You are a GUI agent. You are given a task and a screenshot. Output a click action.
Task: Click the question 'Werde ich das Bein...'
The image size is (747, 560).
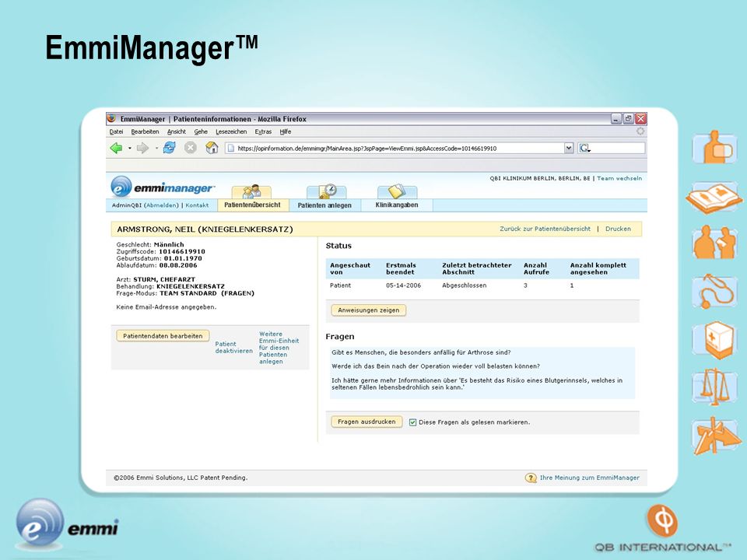click(x=436, y=366)
